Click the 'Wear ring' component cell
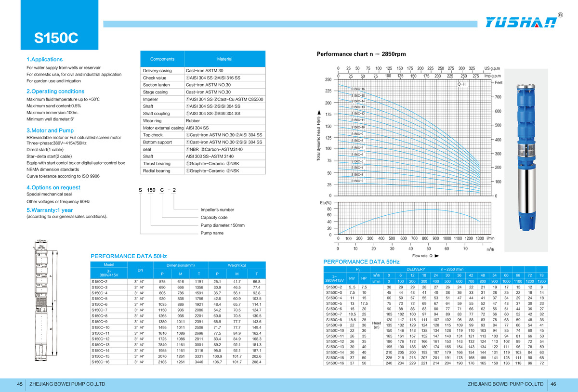 [x=162, y=120]
